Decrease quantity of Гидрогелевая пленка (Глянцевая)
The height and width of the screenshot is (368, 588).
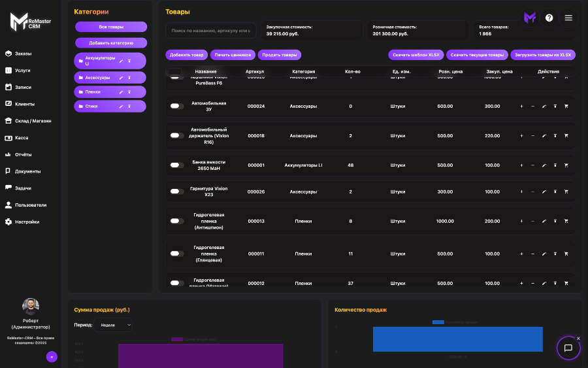(532, 254)
